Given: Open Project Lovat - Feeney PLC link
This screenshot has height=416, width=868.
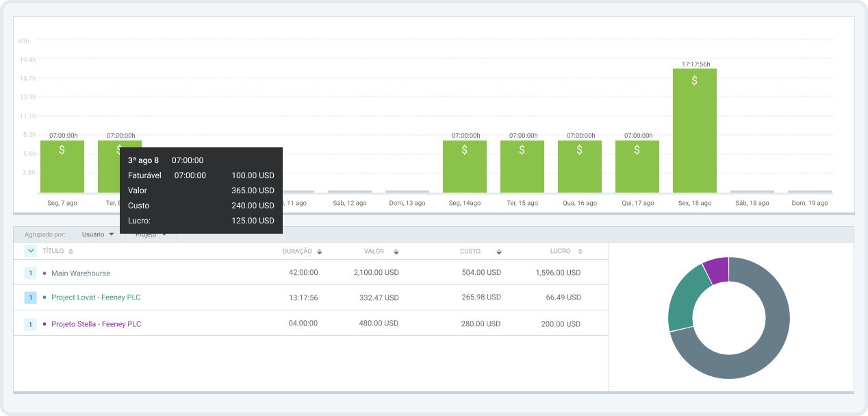Looking at the screenshot, I should [x=96, y=297].
